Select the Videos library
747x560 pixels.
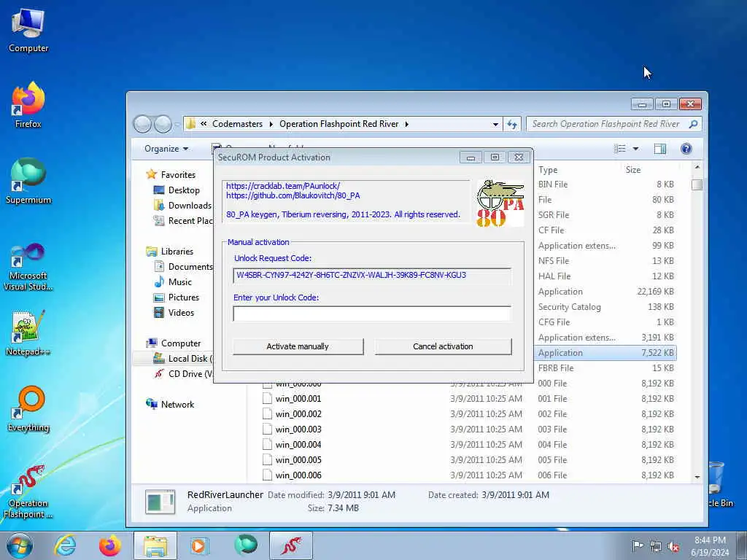coord(181,312)
